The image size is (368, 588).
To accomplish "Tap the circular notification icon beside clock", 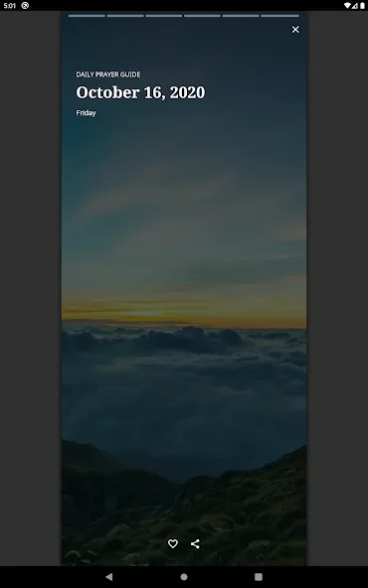I will point(25,6).
